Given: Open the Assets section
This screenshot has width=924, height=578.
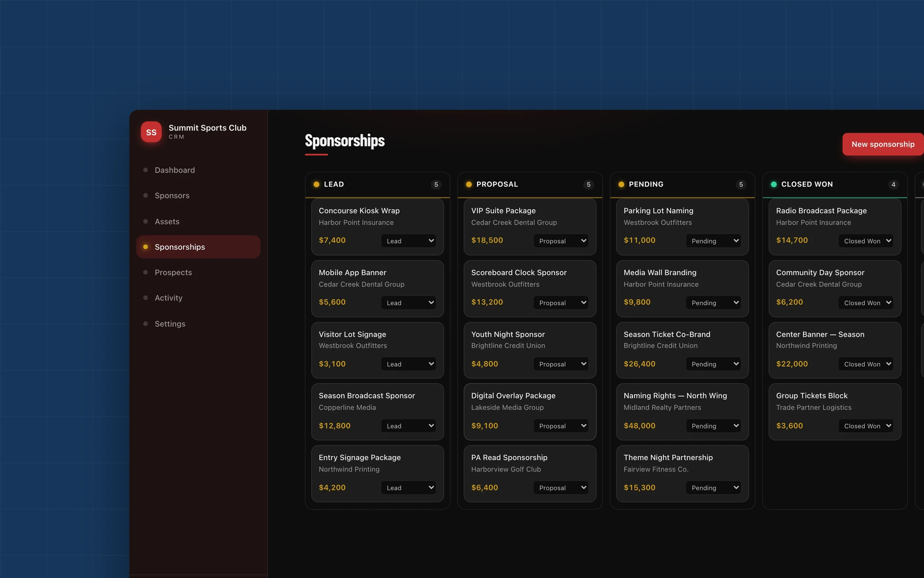Looking at the screenshot, I should click(198, 222).
